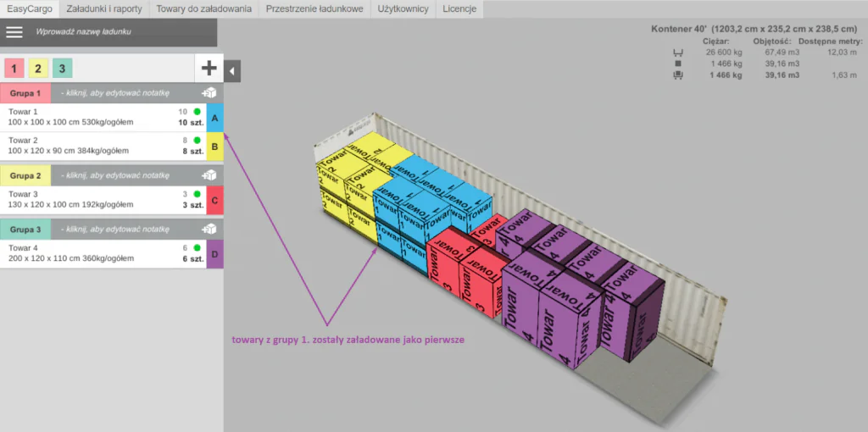
Task: Select teal priority group 3 swatch
Action: 63,69
